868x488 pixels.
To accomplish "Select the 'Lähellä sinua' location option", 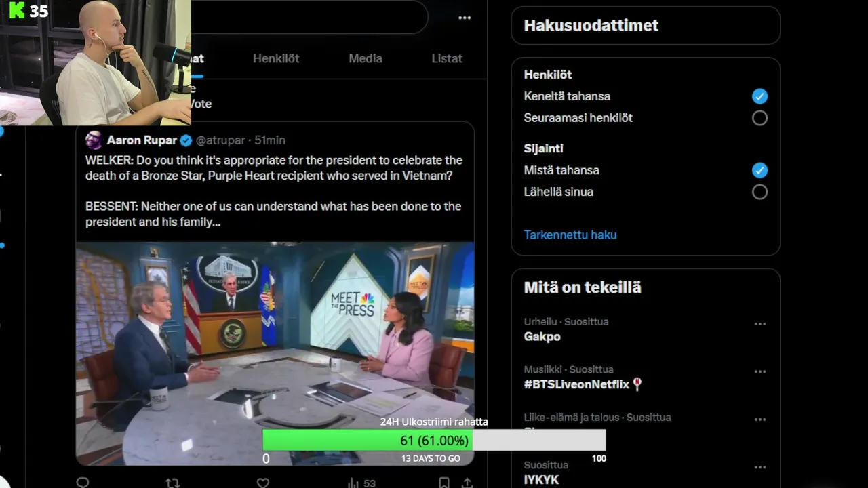I will 759,192.
